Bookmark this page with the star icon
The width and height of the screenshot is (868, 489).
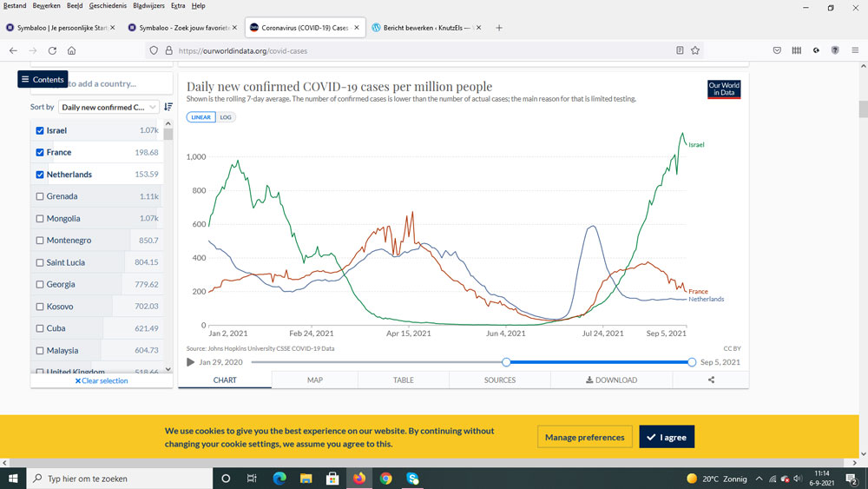[695, 50]
